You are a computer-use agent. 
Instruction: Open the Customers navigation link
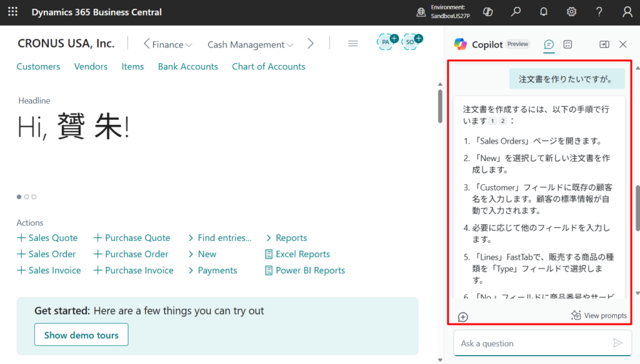(38, 67)
